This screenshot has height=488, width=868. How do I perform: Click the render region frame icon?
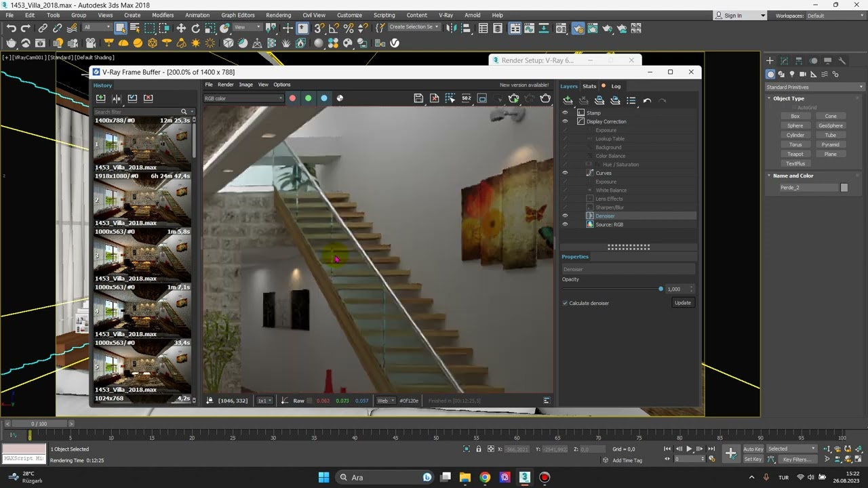click(482, 98)
